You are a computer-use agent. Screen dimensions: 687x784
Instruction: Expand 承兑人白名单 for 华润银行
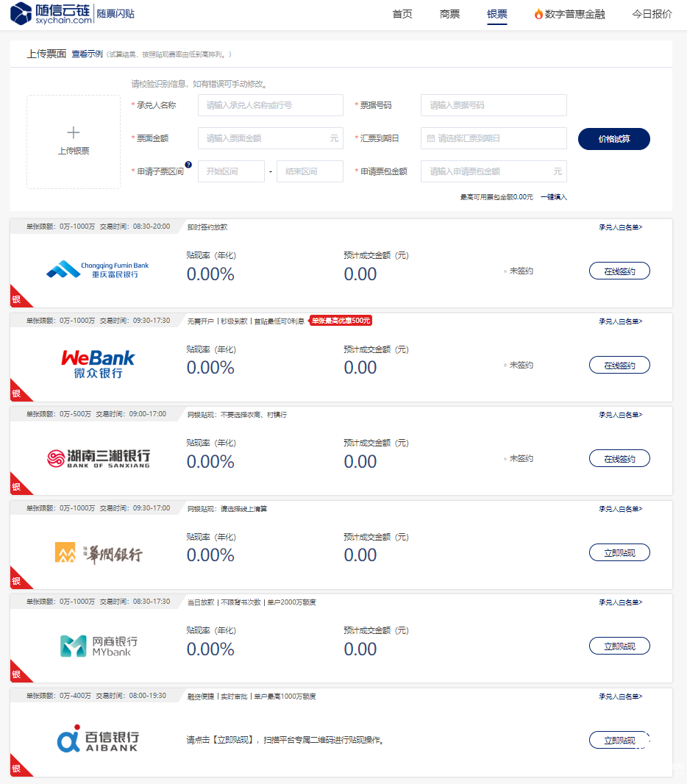tap(621, 508)
